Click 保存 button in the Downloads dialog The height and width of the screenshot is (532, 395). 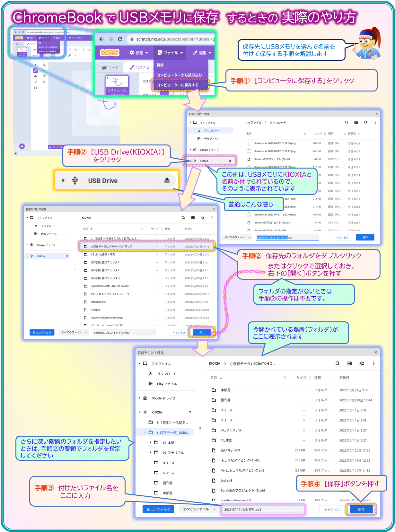point(365,237)
